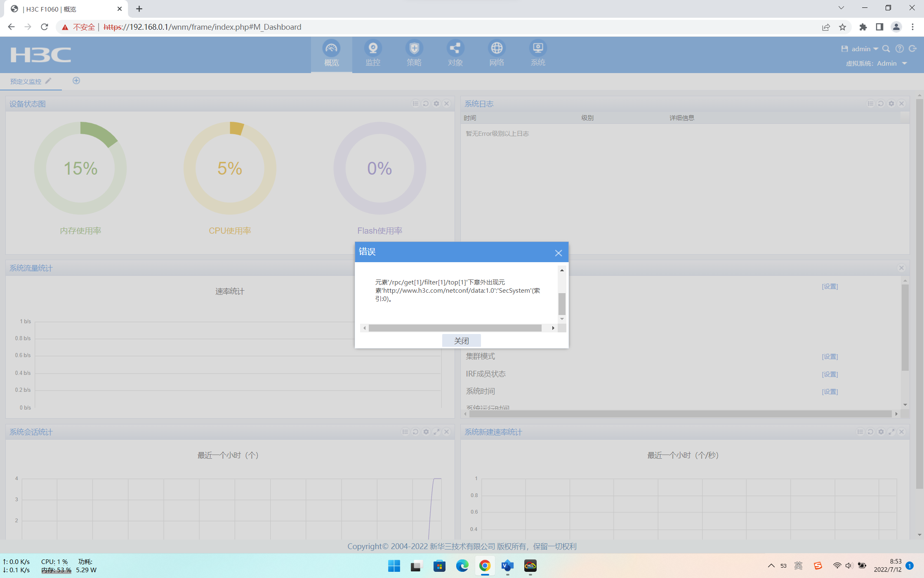Close the 错误 dialog with X

tap(558, 253)
